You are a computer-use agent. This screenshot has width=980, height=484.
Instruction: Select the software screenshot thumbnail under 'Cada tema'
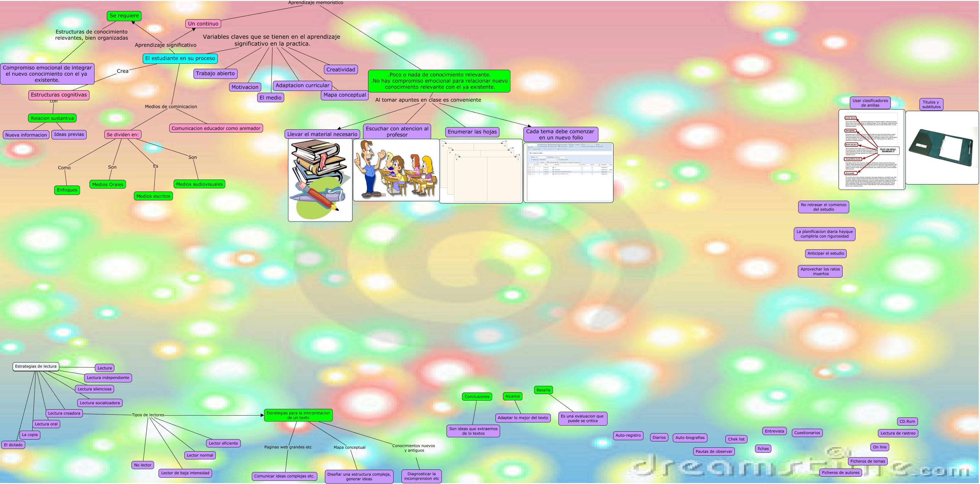(x=568, y=173)
